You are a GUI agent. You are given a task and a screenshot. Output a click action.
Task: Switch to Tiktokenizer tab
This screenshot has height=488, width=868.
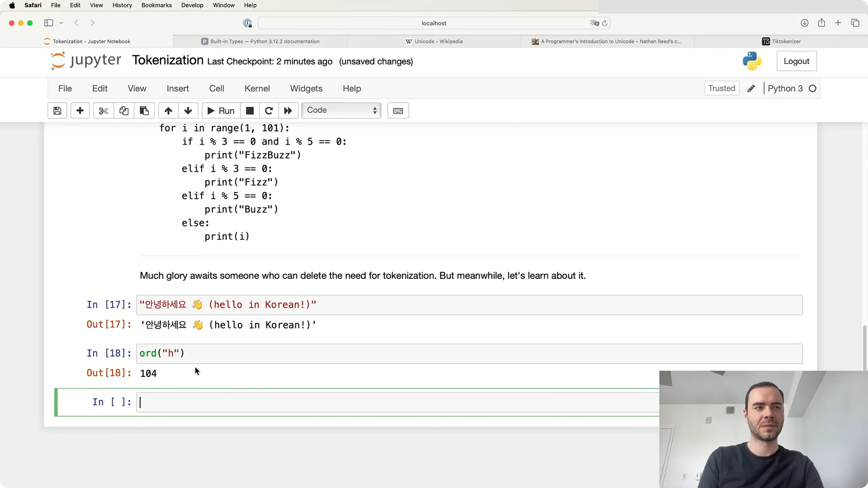pos(781,41)
